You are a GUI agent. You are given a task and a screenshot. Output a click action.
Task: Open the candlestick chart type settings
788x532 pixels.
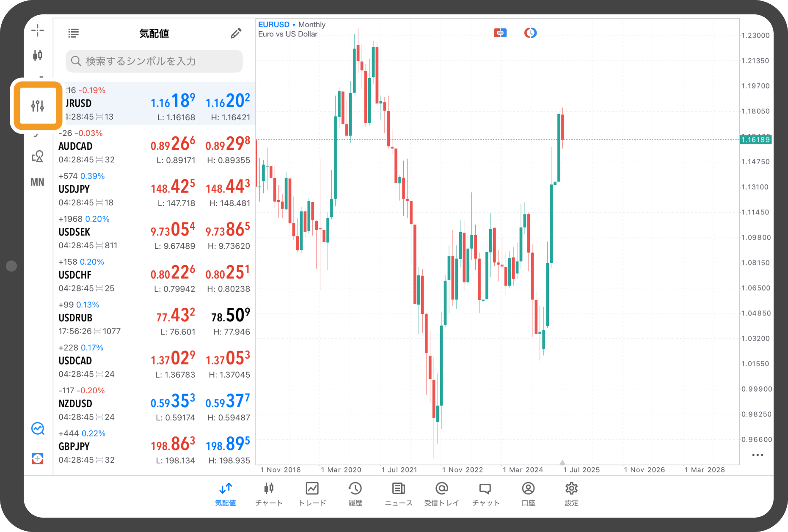click(x=38, y=55)
